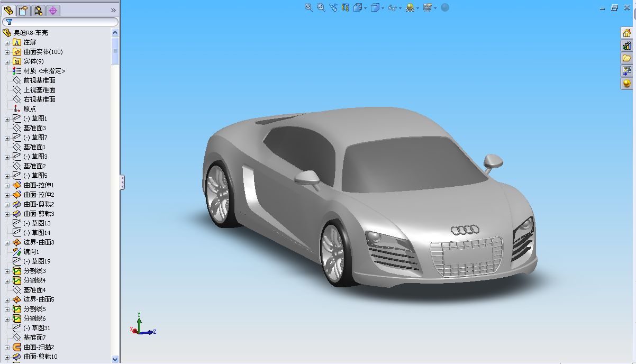This screenshot has height=364, width=636.
Task: Switch to the PropertyManager tab
Action: pos(23,10)
